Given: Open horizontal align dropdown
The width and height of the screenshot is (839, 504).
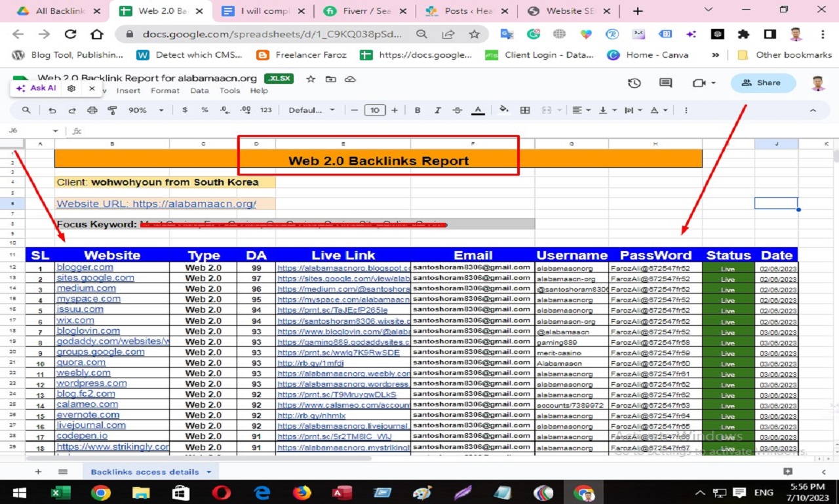Looking at the screenshot, I should pyautogui.click(x=581, y=110).
